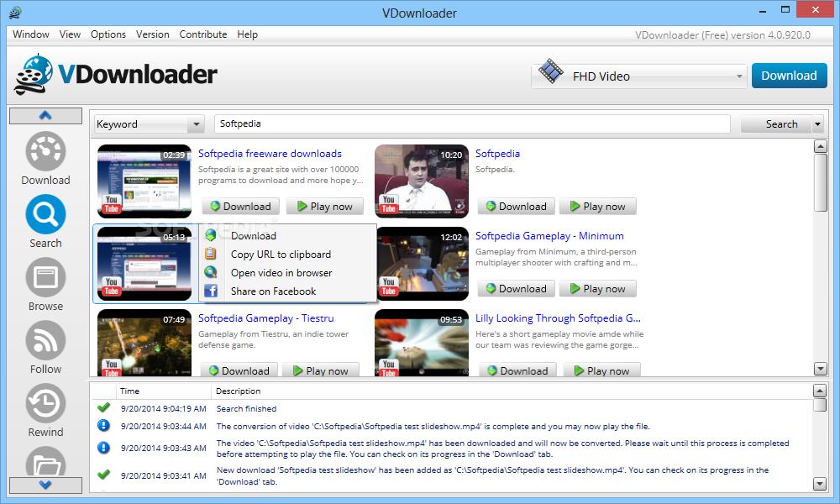Screen dimensions: 840x504
Task: Play now Lilly Looking Through Softpedia
Action: click(x=601, y=370)
